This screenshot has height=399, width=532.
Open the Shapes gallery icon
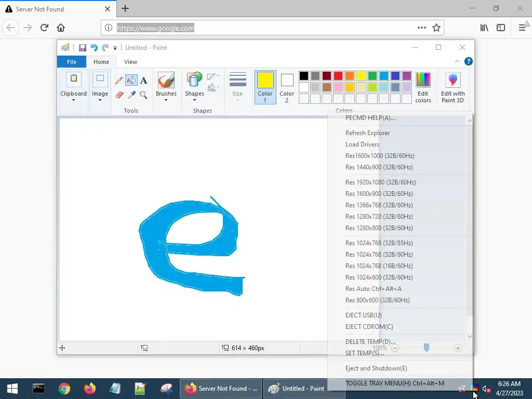(x=194, y=80)
